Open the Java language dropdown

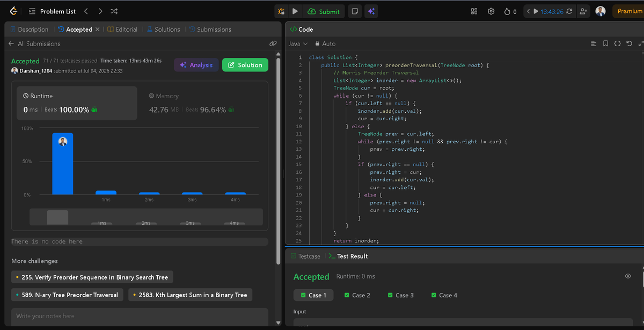[x=298, y=43]
